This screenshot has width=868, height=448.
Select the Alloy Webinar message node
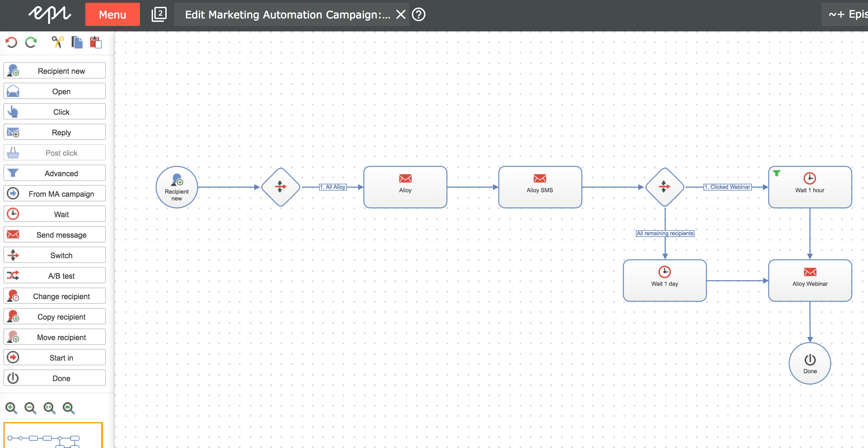(x=810, y=281)
